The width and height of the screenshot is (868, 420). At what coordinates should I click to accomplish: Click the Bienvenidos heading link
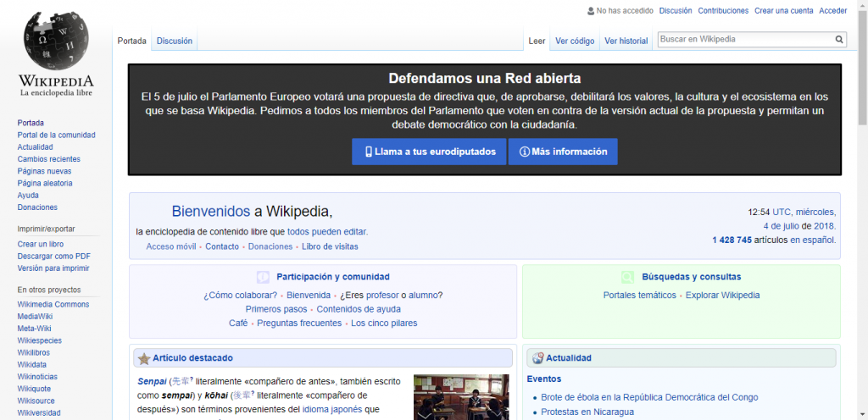click(x=211, y=212)
